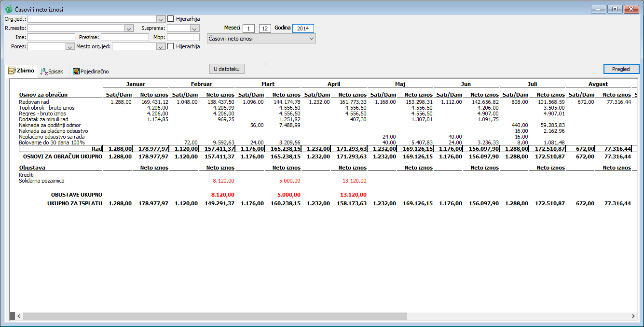Image resolution: width=644 pixels, height=327 pixels.
Task: Click the A-Z sort icon on Spisak tab
Action: 44,71
